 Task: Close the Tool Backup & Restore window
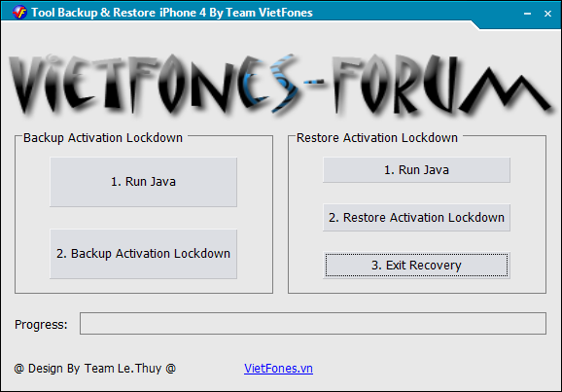[x=547, y=14]
